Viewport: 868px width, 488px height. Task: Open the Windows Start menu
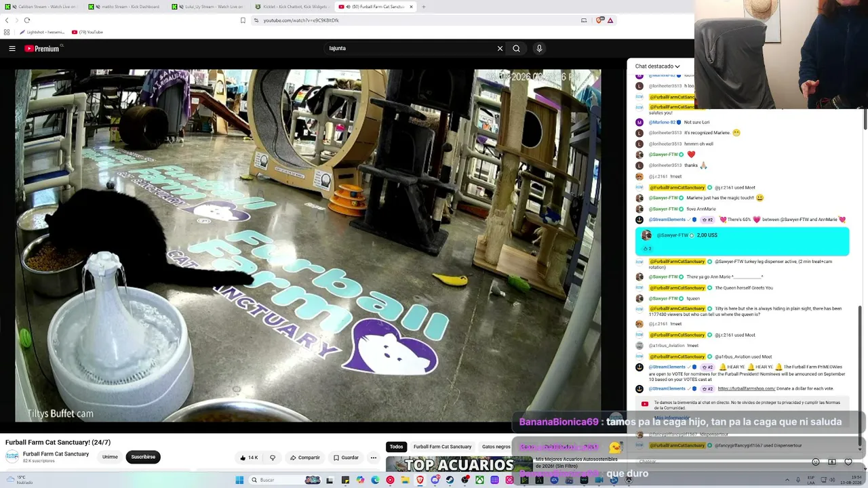click(239, 480)
